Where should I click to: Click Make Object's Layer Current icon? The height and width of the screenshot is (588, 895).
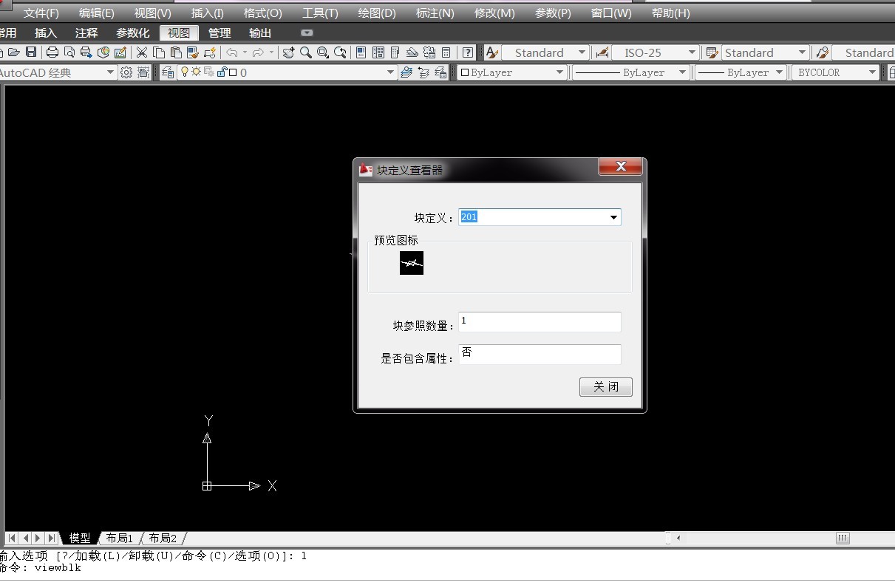406,72
